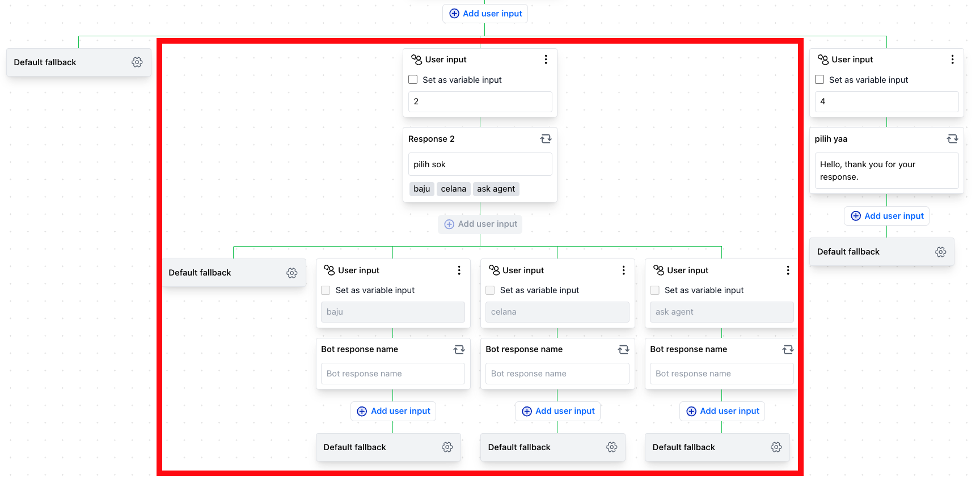The height and width of the screenshot is (483, 980).
Task: Click the "pilih sok" response text field
Action: [x=480, y=164]
